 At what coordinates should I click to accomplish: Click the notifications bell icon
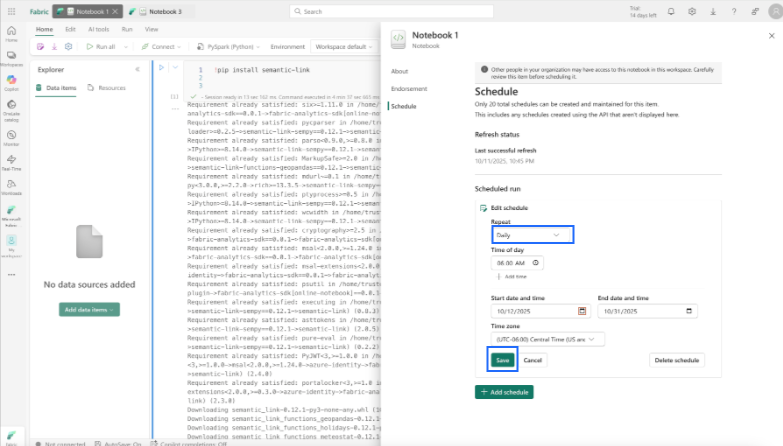670,11
